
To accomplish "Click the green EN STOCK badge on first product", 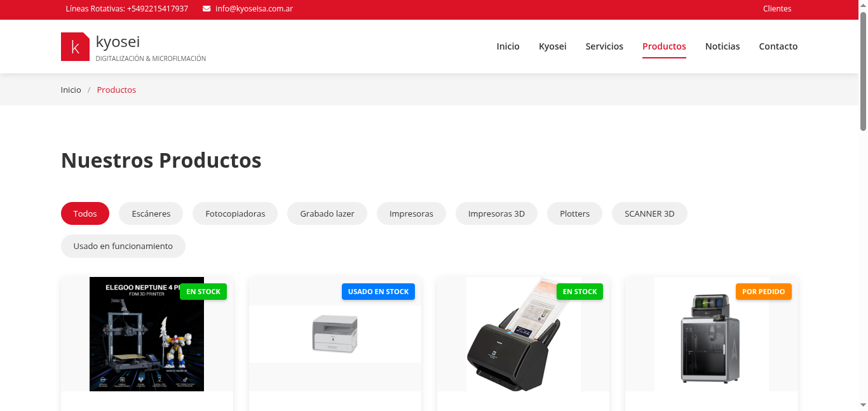I will [x=203, y=291].
